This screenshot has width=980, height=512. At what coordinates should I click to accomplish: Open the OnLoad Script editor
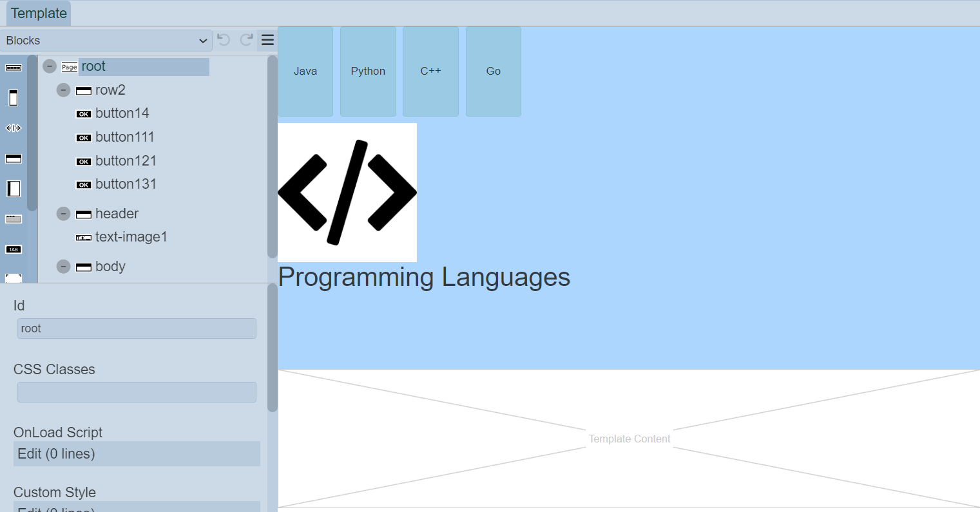[x=137, y=454]
